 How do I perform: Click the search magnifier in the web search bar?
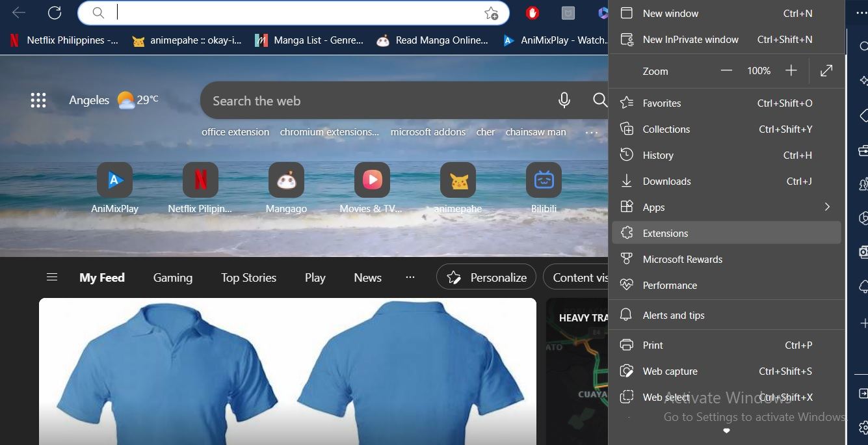coord(599,100)
